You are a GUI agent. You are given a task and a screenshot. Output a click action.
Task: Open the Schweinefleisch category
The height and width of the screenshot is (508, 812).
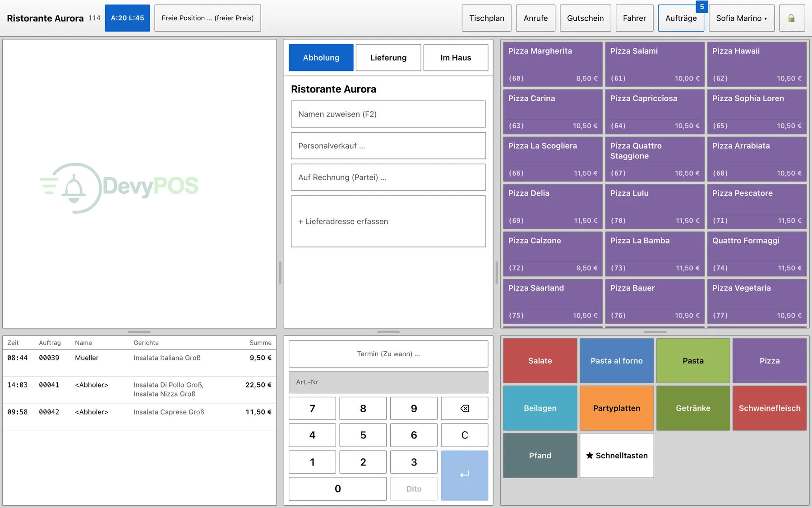[x=770, y=408]
